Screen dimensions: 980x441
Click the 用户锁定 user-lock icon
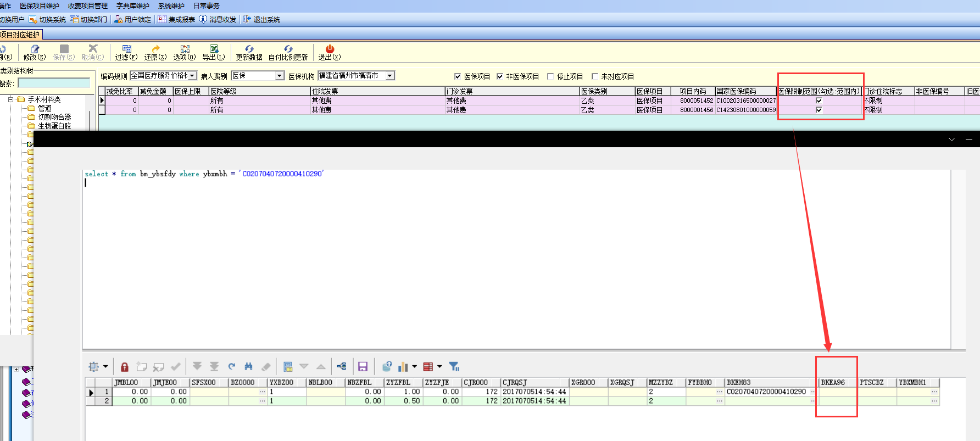click(118, 19)
